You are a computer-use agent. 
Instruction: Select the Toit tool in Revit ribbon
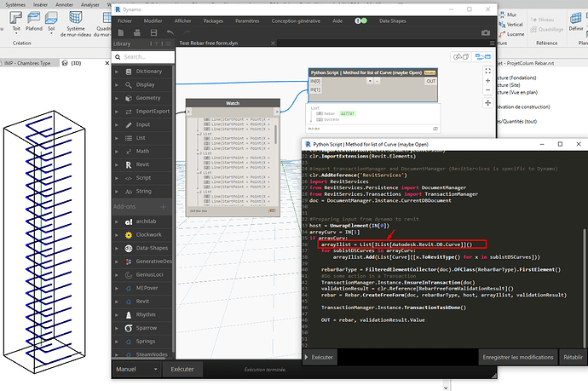point(15,22)
